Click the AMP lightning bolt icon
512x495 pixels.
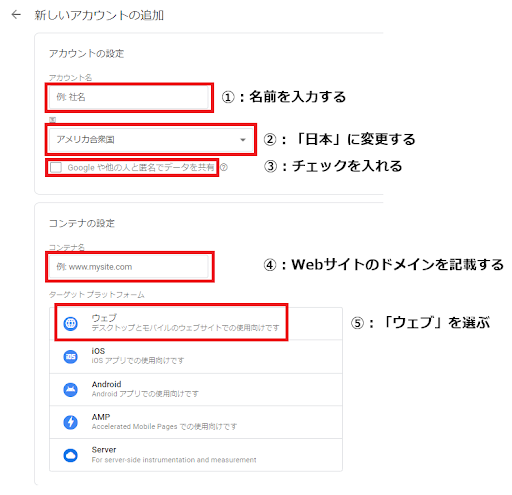70,422
